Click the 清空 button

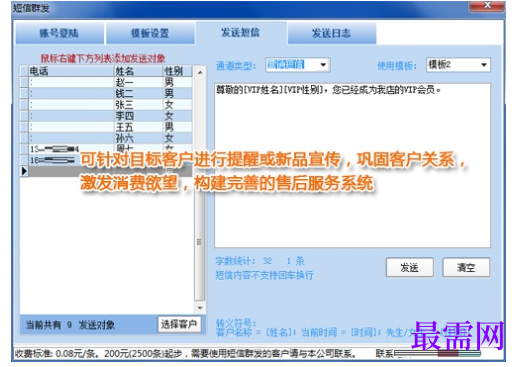point(466,267)
